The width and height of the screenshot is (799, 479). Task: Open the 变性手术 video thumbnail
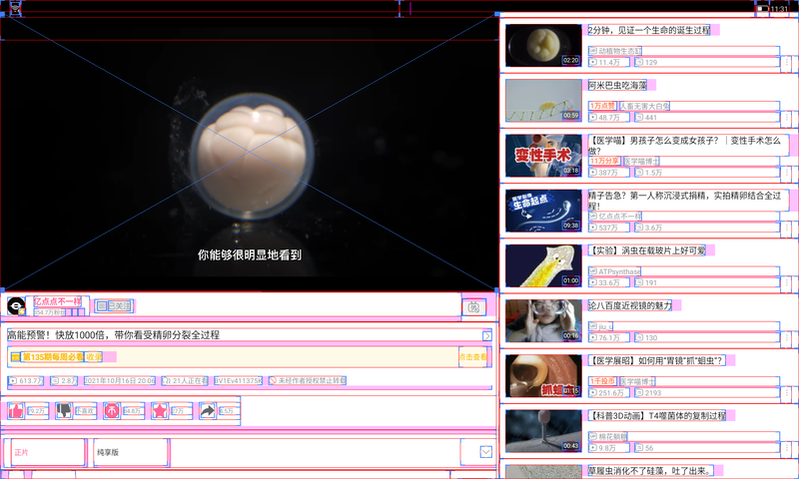tap(542, 156)
